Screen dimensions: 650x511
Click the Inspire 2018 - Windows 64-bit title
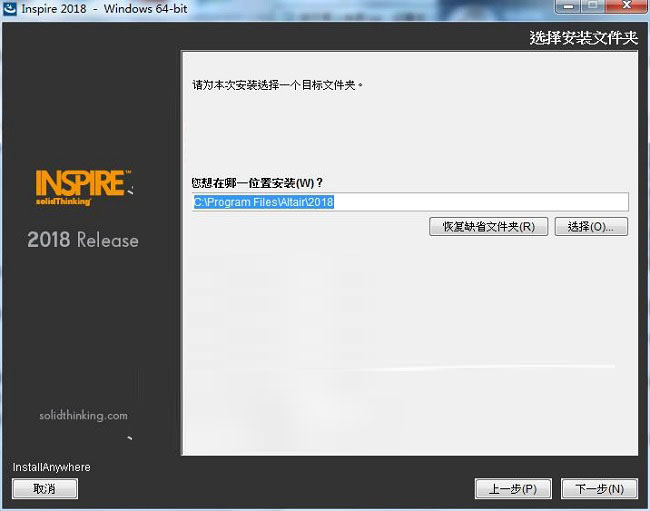coord(104,8)
